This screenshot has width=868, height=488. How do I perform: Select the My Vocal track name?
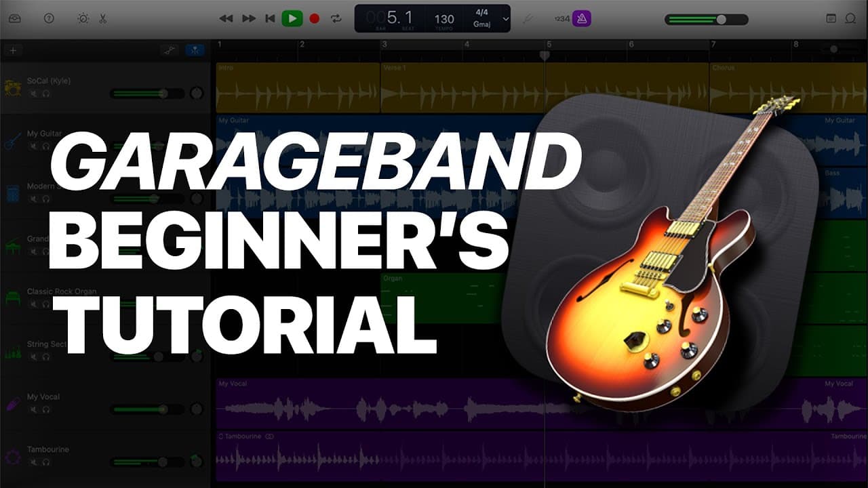click(x=43, y=397)
